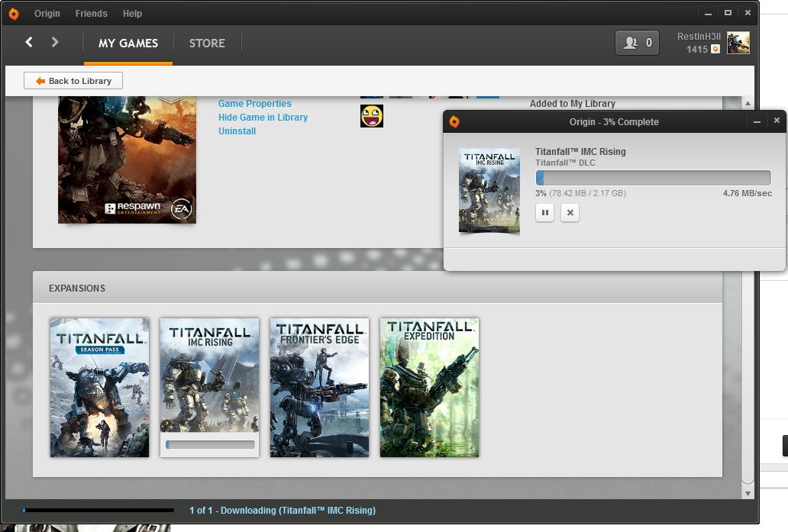The height and width of the screenshot is (532, 788).
Task: Click the Uninstall link
Action: pos(237,131)
